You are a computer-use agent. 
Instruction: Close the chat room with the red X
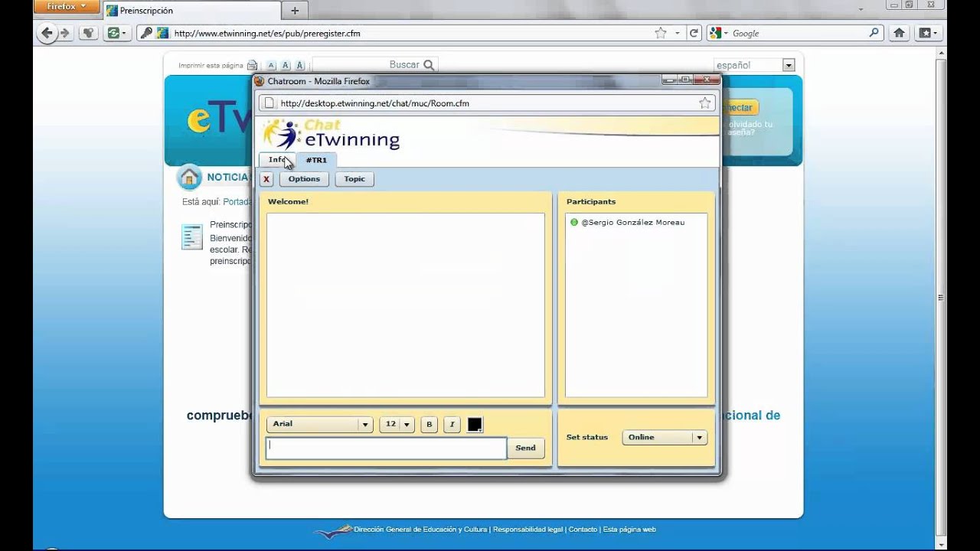(x=266, y=179)
